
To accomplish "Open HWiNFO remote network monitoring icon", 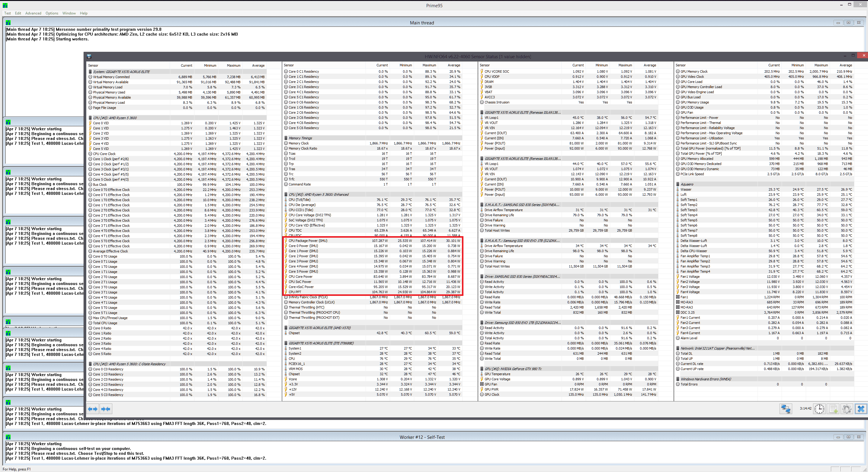I will [786, 409].
